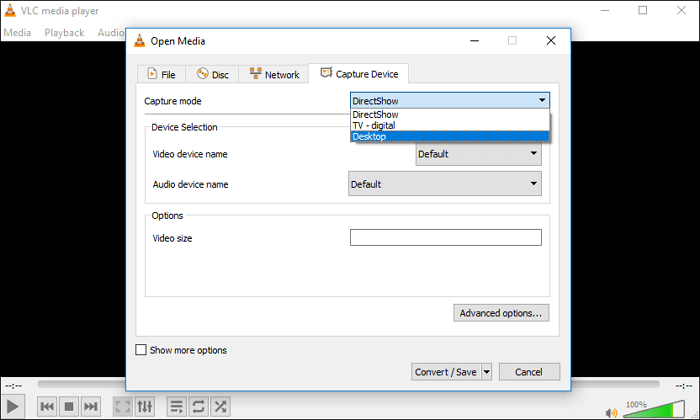This screenshot has height=420, width=700.
Task: Enable the Show more options checkbox
Action: [x=141, y=350]
